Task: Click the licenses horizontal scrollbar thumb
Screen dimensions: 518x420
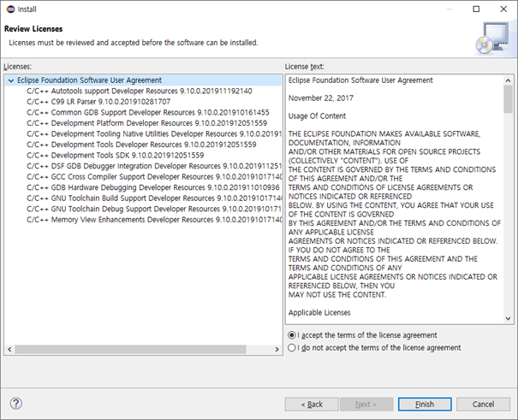Action: point(130,349)
